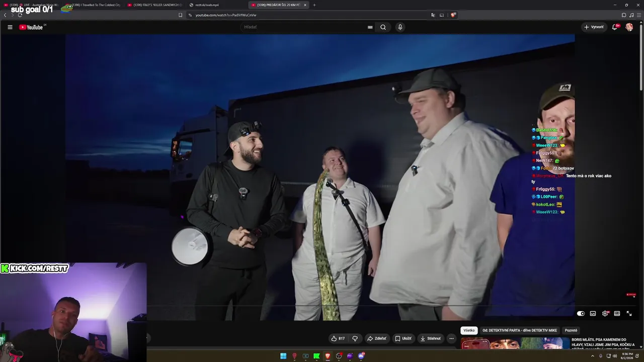Like the video with thumbs up
This screenshot has height=362, width=644.
pyautogui.click(x=338, y=338)
